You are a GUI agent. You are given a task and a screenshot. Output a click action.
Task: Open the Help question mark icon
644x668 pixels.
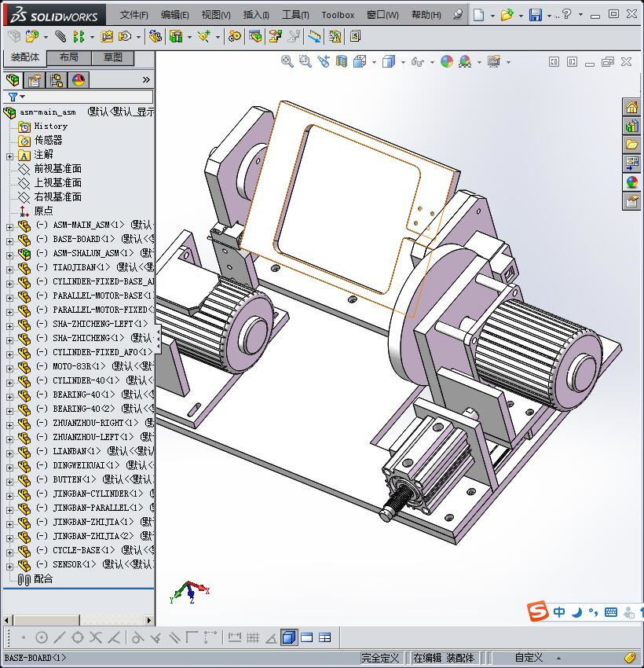pos(566,14)
